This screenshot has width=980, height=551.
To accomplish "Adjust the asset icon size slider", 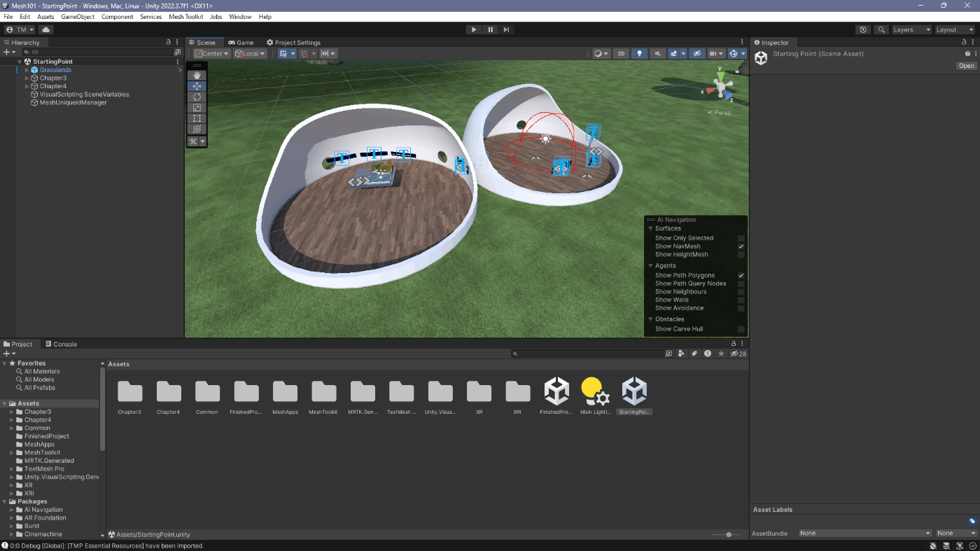I will (727, 535).
